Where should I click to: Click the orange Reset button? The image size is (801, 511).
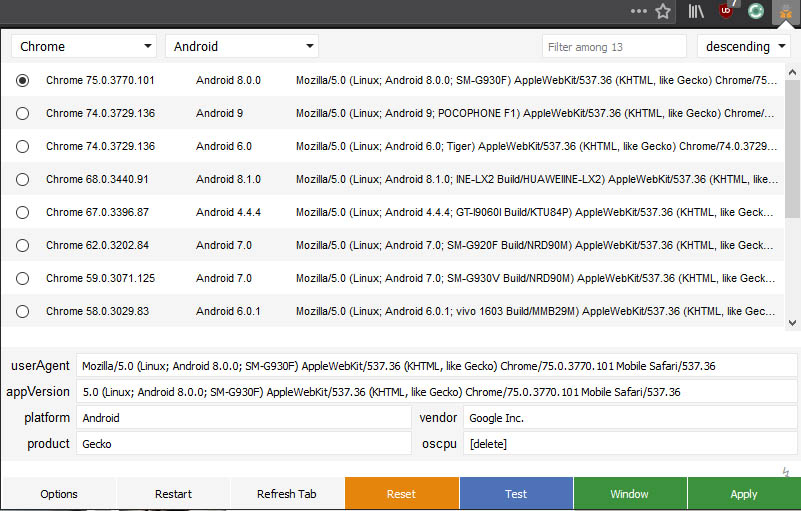tap(402, 494)
